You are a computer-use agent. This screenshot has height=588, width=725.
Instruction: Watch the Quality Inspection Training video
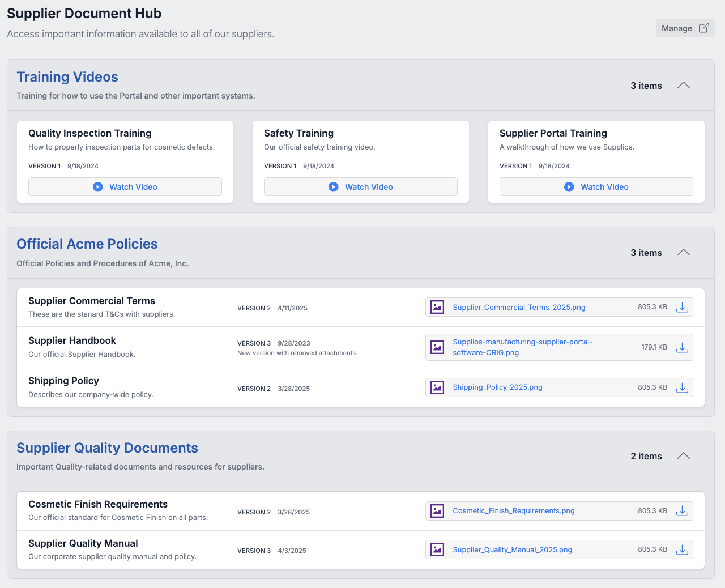(x=125, y=186)
